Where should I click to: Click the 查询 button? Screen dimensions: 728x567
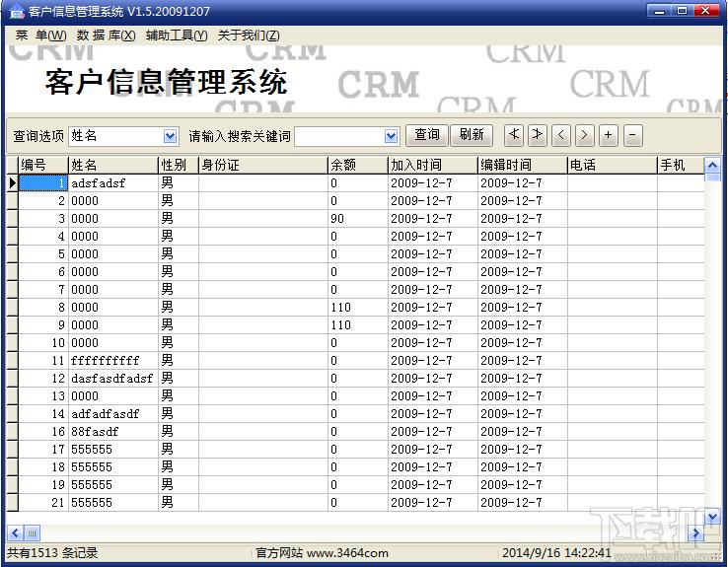[427, 135]
